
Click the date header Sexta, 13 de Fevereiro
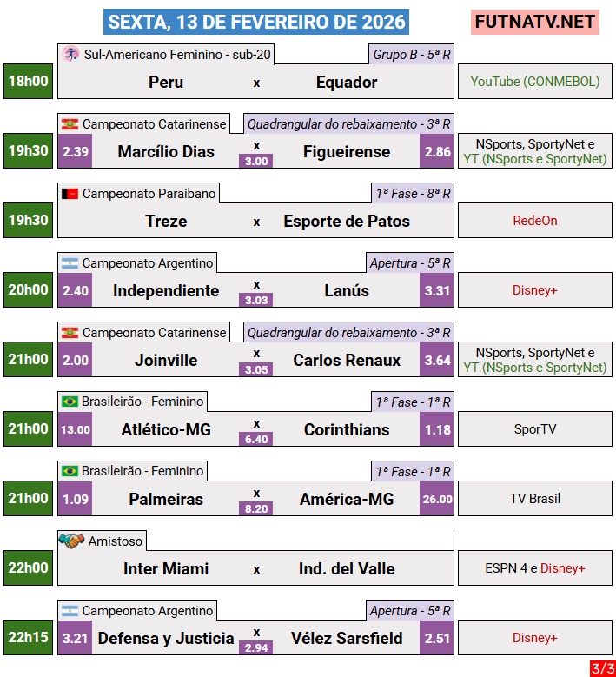pos(256,22)
